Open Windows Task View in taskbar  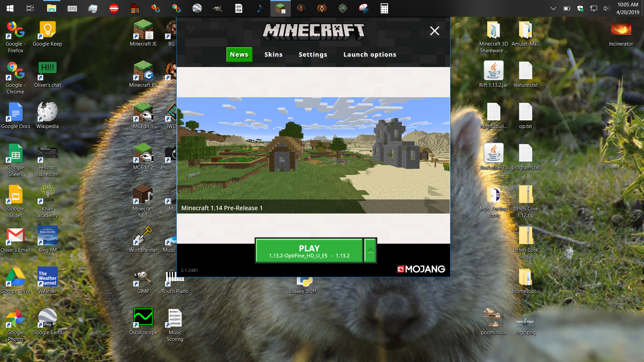coord(30,8)
